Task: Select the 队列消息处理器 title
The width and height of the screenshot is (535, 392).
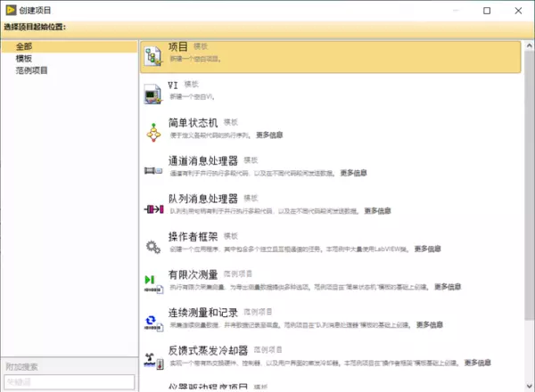Action: coord(203,199)
